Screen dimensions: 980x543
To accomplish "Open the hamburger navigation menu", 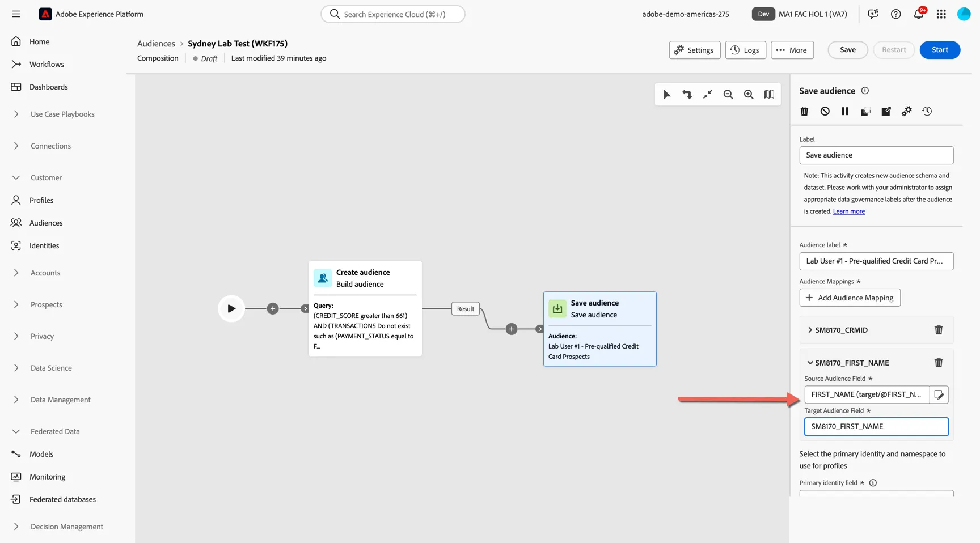I will [x=16, y=14].
